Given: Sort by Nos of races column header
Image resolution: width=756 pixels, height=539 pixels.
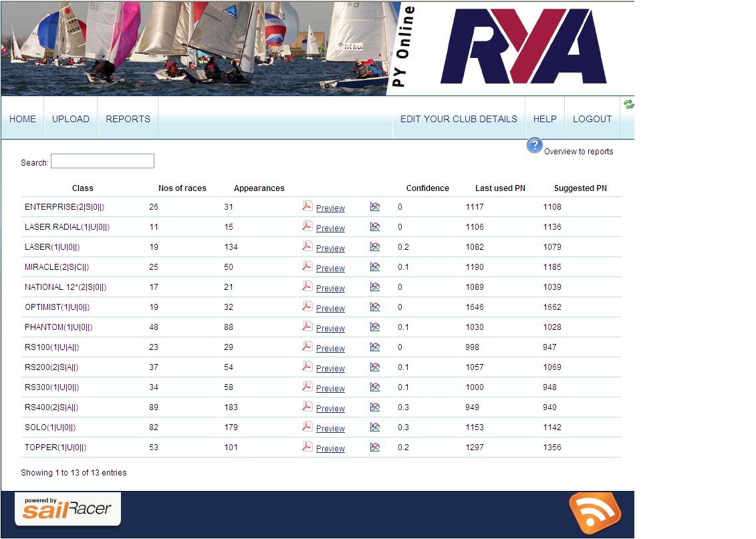Looking at the screenshot, I should pos(182,188).
